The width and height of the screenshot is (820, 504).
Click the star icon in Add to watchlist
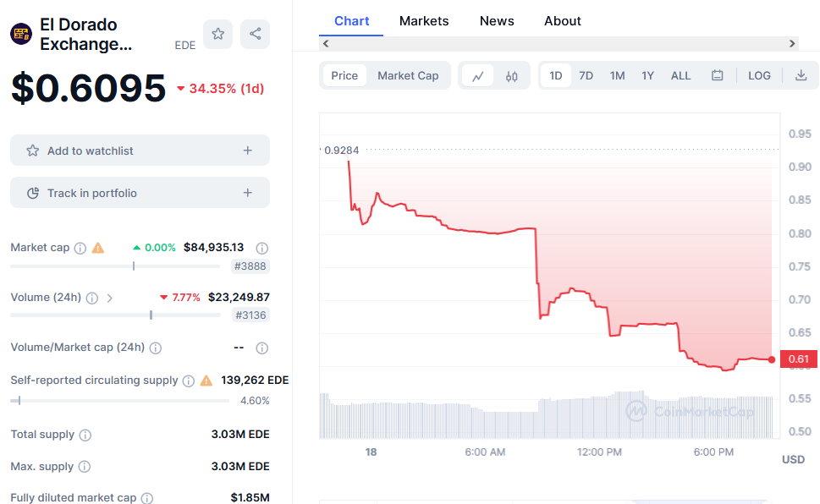pyautogui.click(x=32, y=151)
